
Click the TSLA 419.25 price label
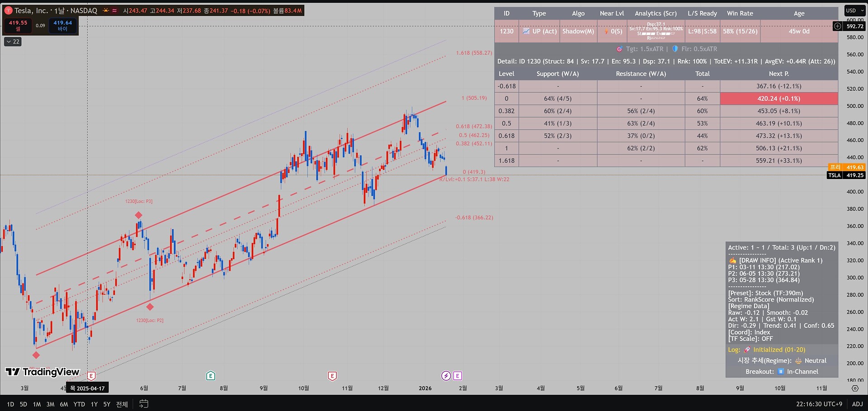pyautogui.click(x=846, y=175)
